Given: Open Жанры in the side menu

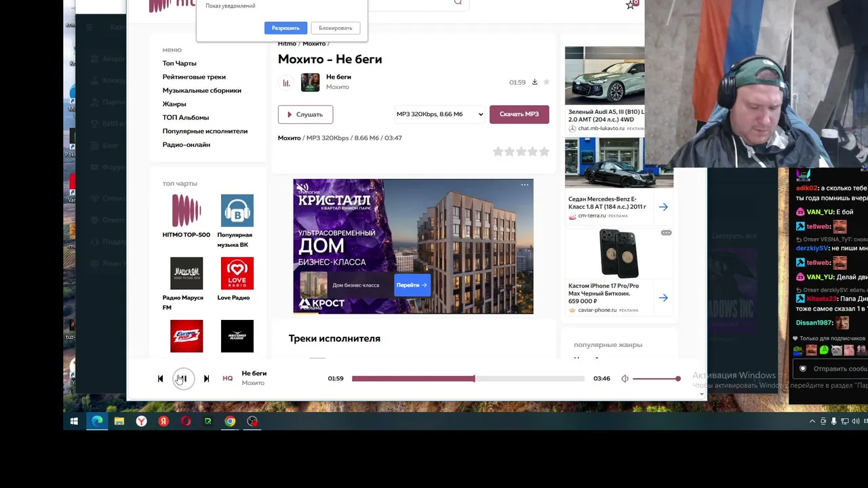Looking at the screenshot, I should [174, 104].
